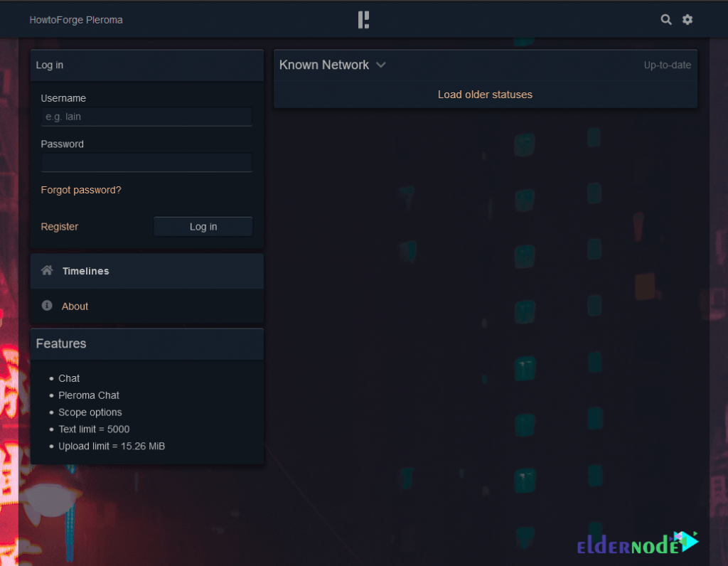Click the Log in panel header
Screen dimensions: 728x566
[50, 65]
